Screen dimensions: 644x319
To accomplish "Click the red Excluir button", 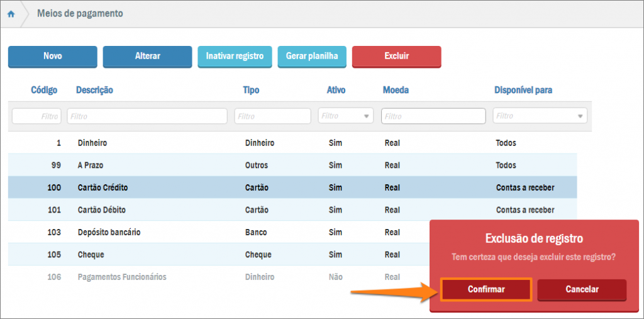I will click(396, 56).
